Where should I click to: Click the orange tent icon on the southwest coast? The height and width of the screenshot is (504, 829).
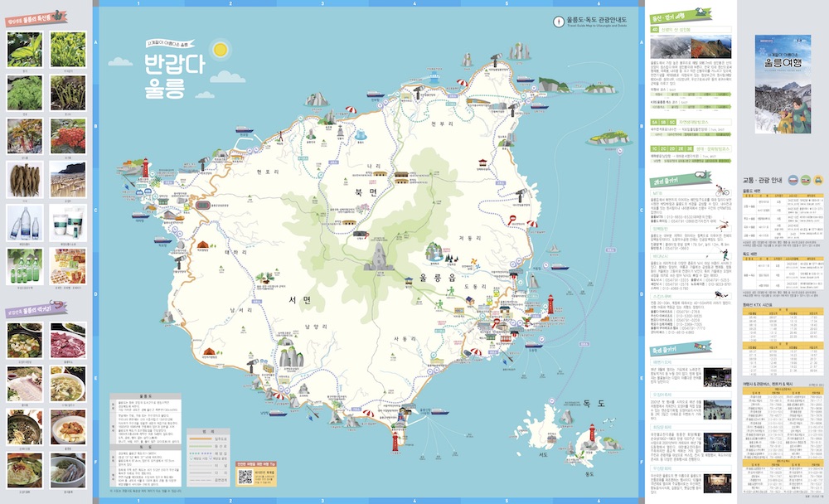point(210,351)
